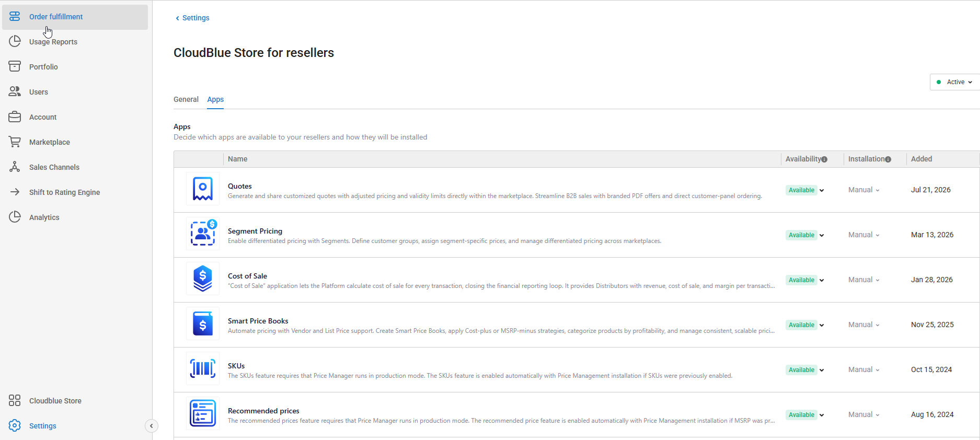Click the Shift to Rating Engine arrow icon

(15, 192)
